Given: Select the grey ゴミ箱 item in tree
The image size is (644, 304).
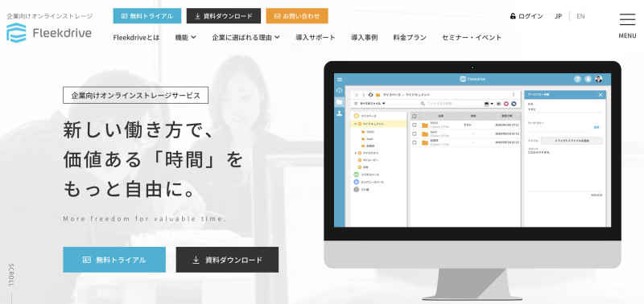Looking at the screenshot, I should point(361,190).
